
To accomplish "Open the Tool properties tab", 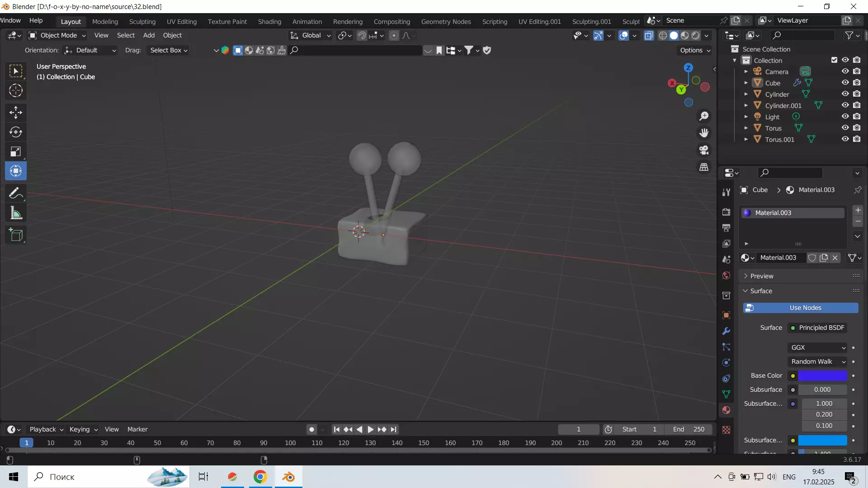I will [726, 192].
